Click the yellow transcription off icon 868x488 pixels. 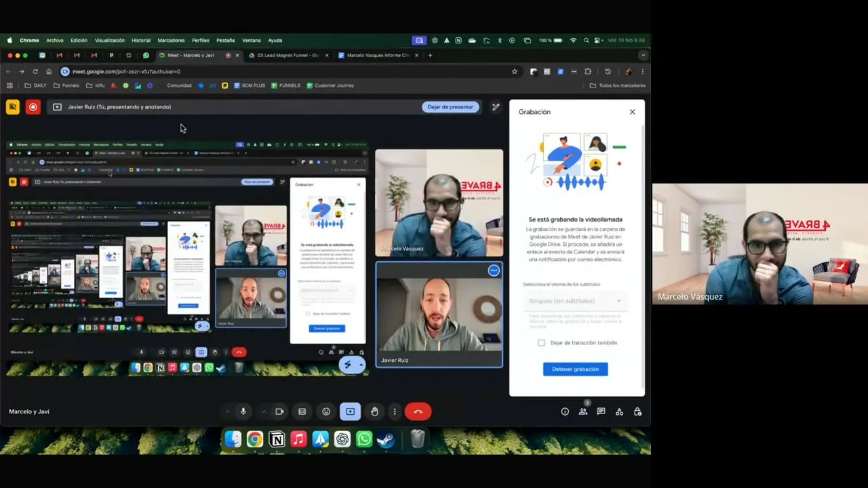click(x=12, y=106)
